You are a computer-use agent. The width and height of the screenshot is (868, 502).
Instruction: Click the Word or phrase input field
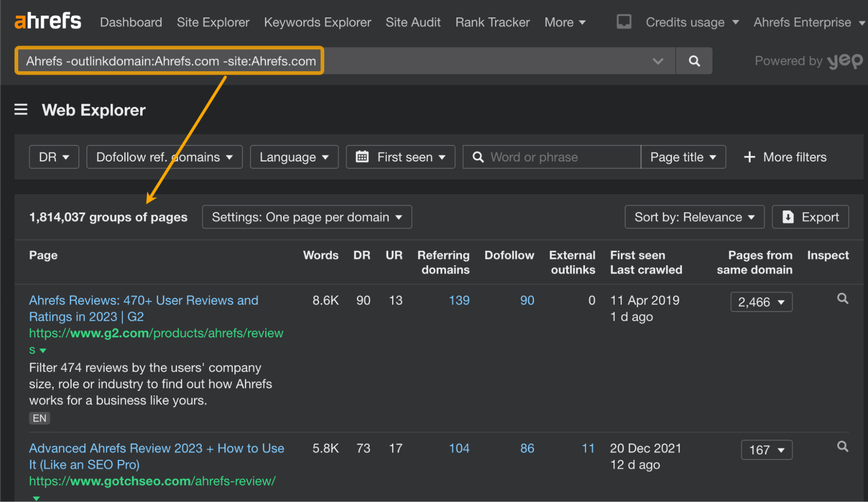tap(550, 157)
